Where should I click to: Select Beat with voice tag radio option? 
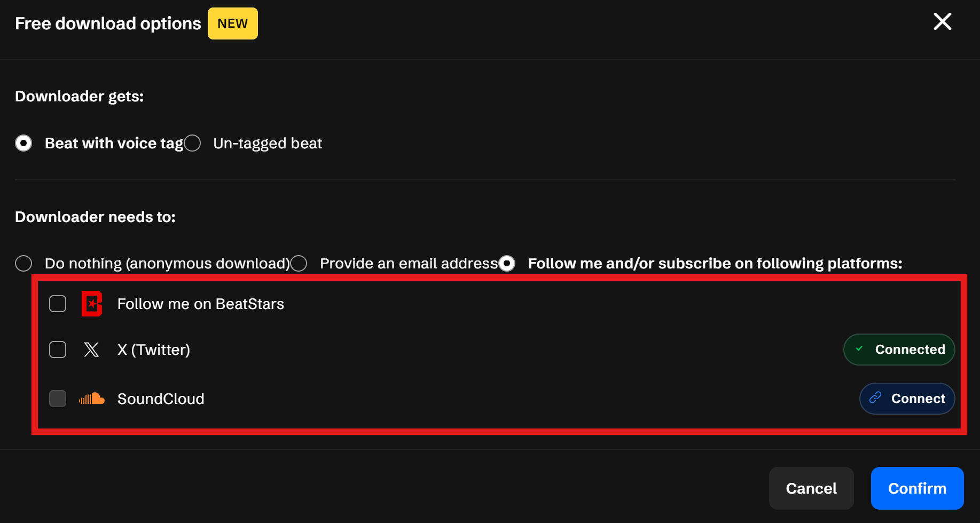pos(23,143)
